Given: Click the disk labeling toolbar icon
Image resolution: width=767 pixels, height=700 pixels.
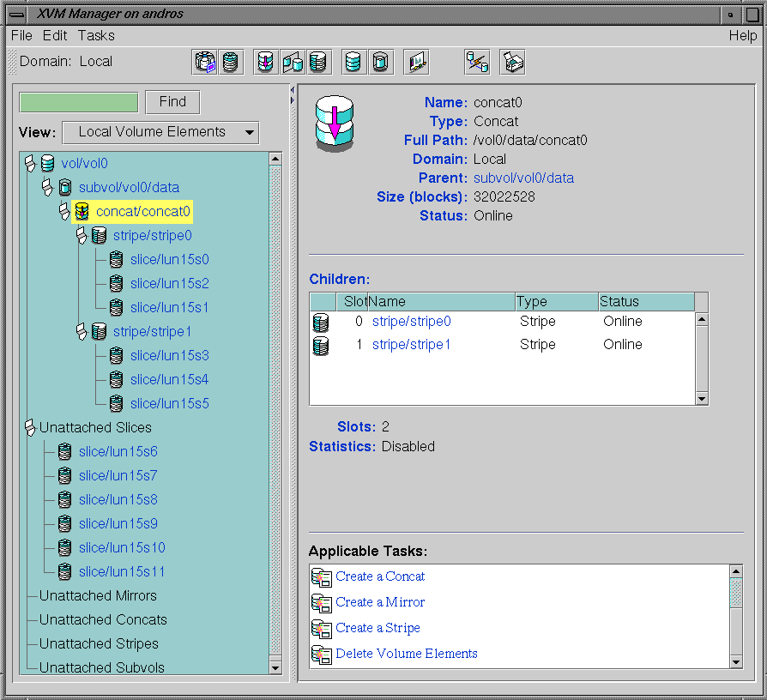Looking at the screenshot, I should [x=204, y=62].
